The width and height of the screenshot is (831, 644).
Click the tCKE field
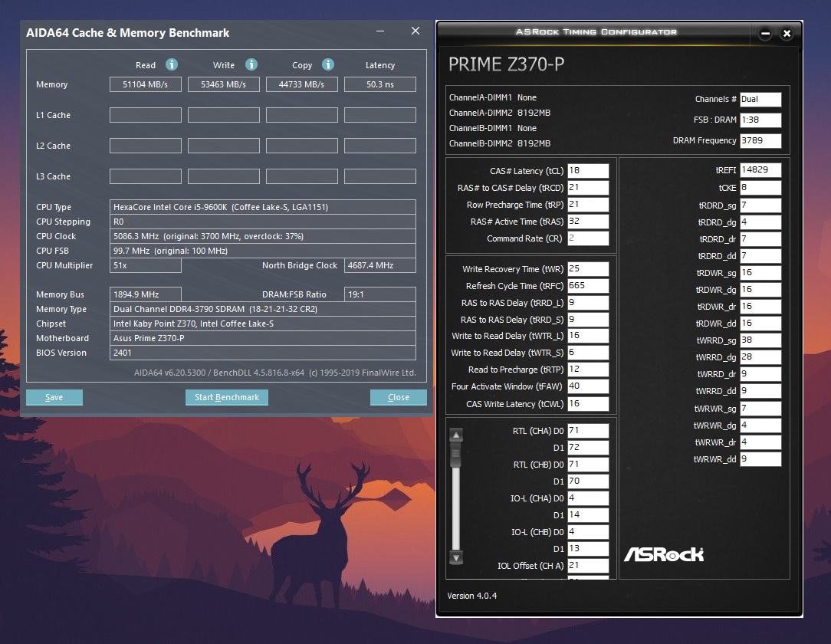click(760, 188)
